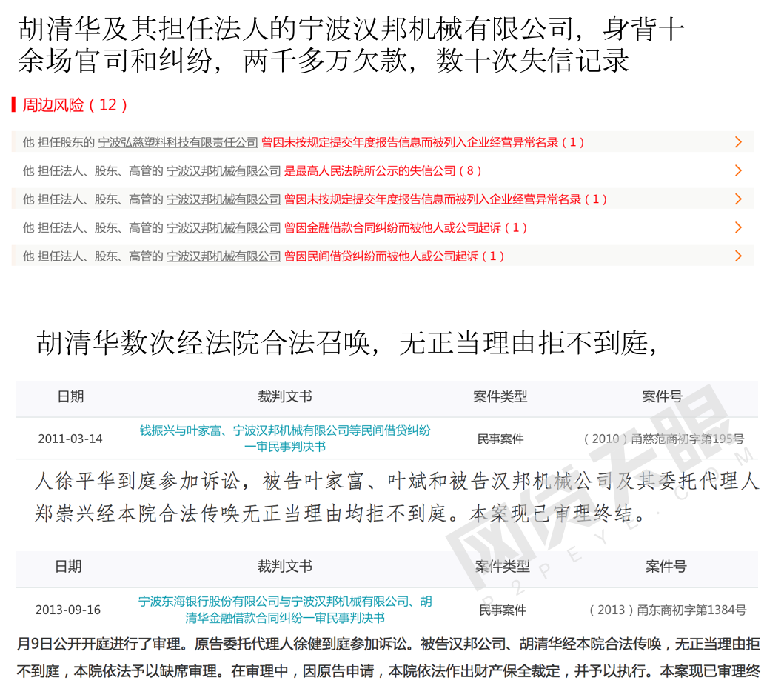Select case number （2010）甬慈范商初字第195号
Viewport: 784px width, 683px height.
click(663, 439)
